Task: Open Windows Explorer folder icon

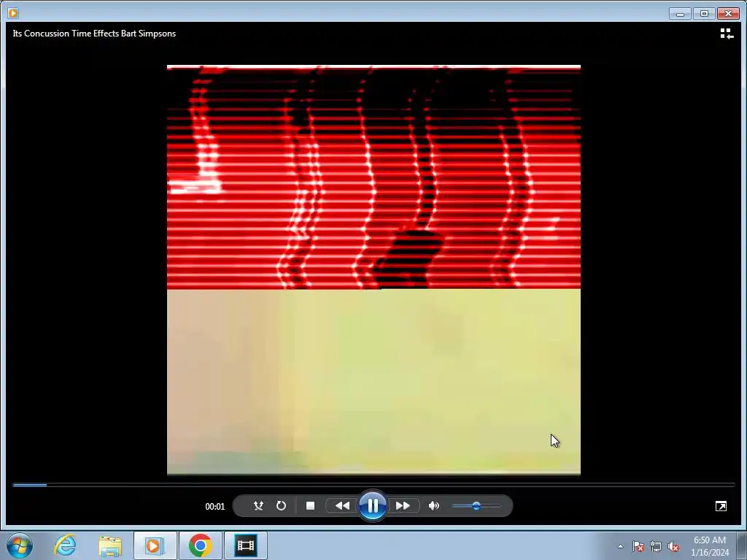Action: 110,545
